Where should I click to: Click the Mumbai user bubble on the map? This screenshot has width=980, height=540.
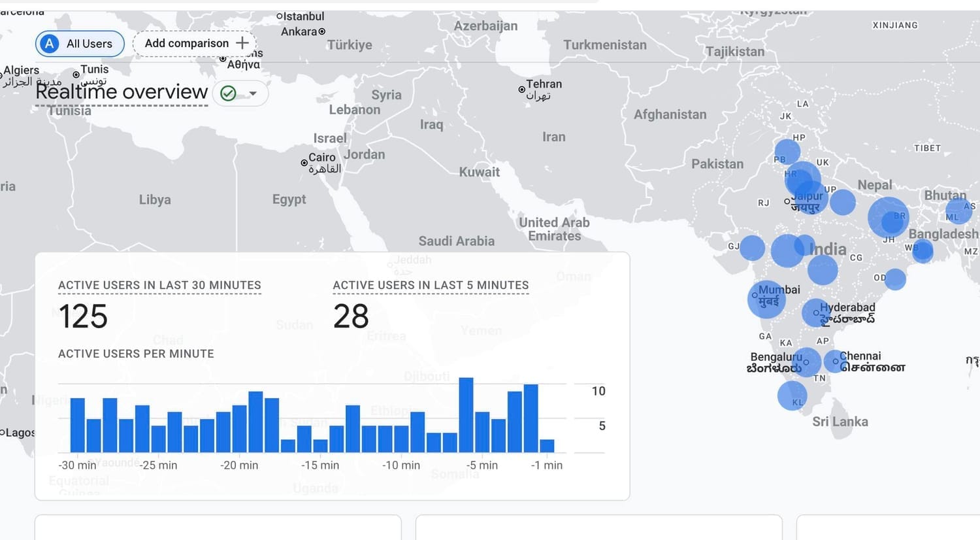coord(766,299)
